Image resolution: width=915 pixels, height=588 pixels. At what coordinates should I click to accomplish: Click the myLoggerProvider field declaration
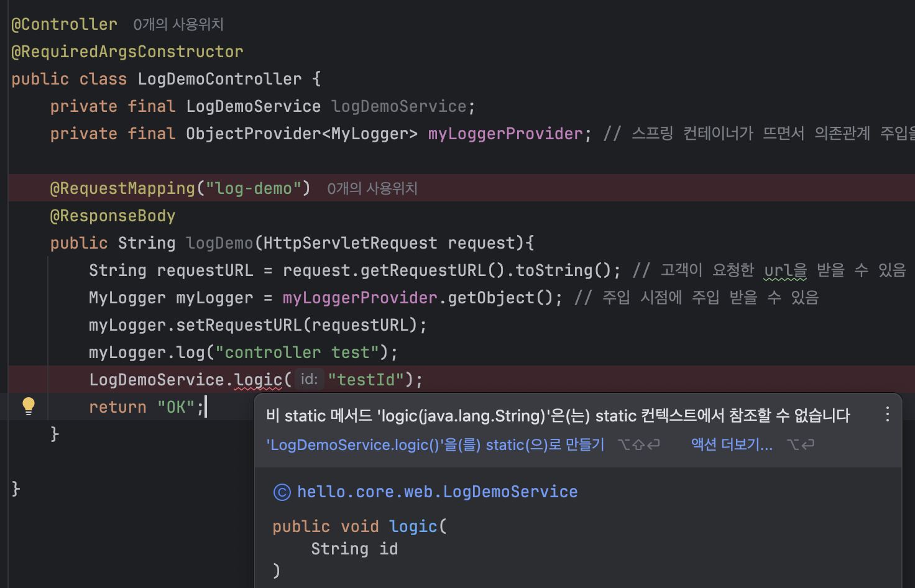click(x=505, y=134)
